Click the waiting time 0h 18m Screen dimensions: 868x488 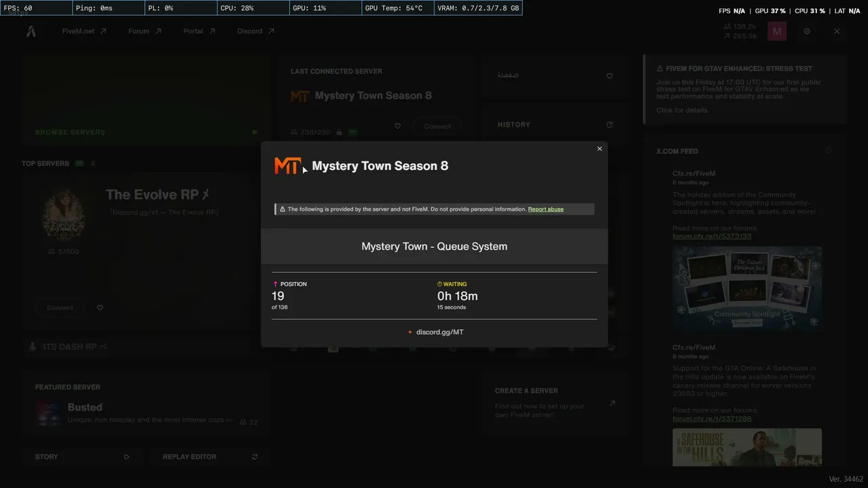tap(458, 296)
